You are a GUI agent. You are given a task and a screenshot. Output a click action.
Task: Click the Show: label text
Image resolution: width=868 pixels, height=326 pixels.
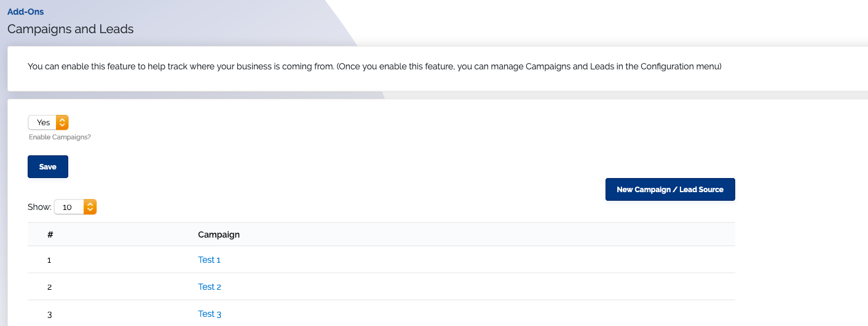(39, 207)
